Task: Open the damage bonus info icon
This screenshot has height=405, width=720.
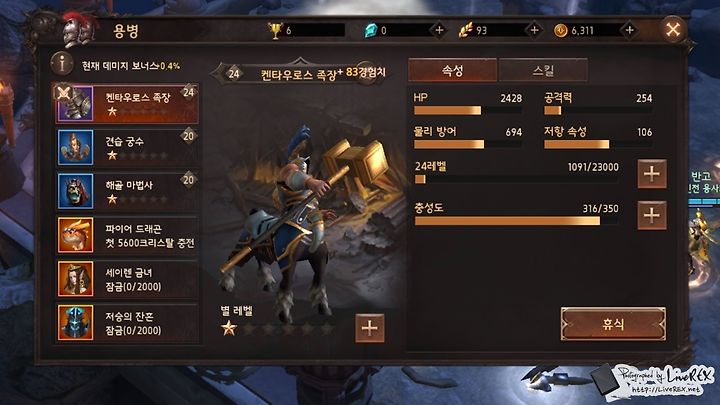Action: click(62, 63)
